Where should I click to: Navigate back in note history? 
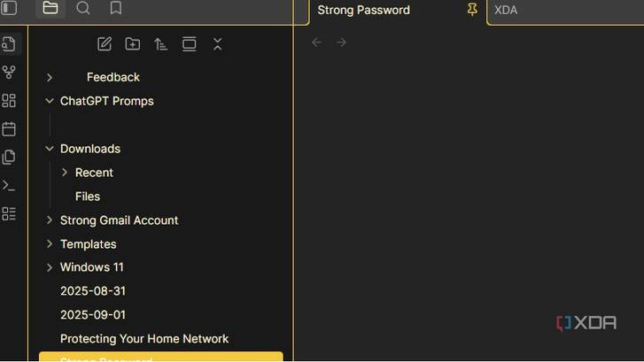316,42
